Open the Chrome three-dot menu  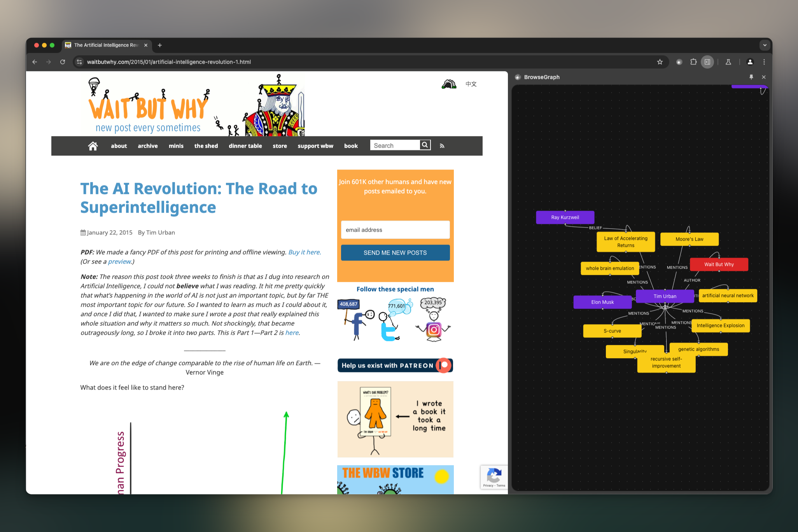(x=764, y=62)
